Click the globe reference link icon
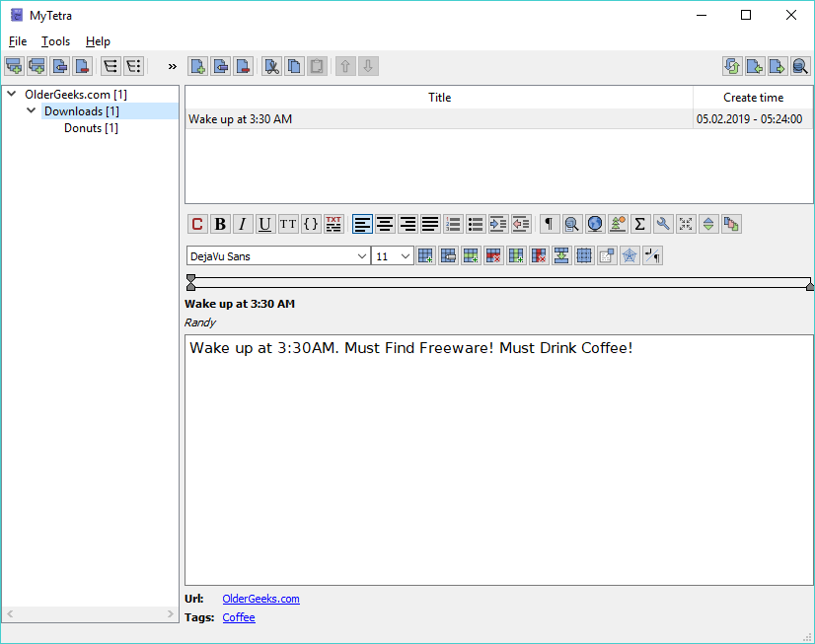This screenshot has height=644, width=815. (595, 224)
